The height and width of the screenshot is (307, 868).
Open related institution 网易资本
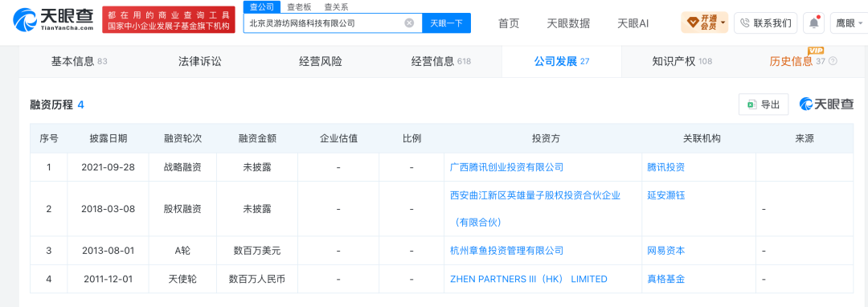[666, 251]
